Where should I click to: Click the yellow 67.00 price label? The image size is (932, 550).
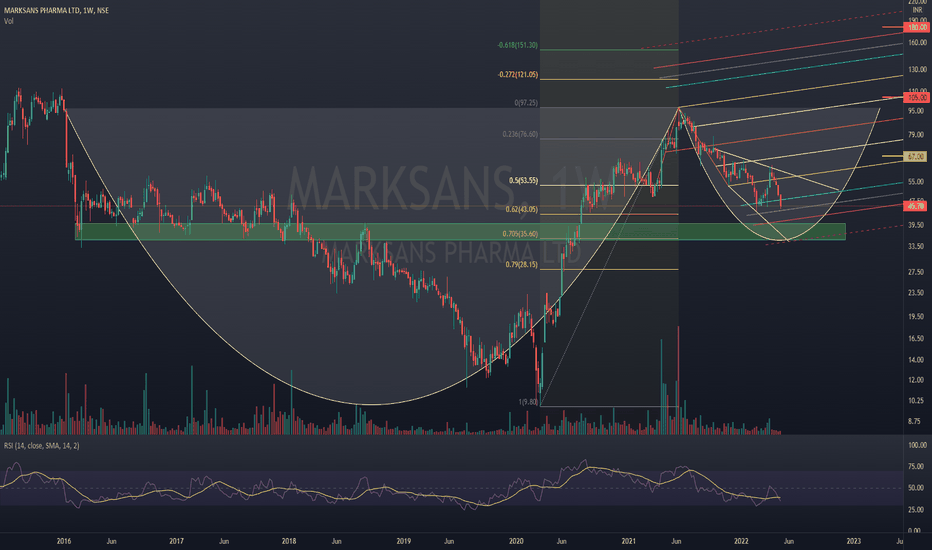916,156
